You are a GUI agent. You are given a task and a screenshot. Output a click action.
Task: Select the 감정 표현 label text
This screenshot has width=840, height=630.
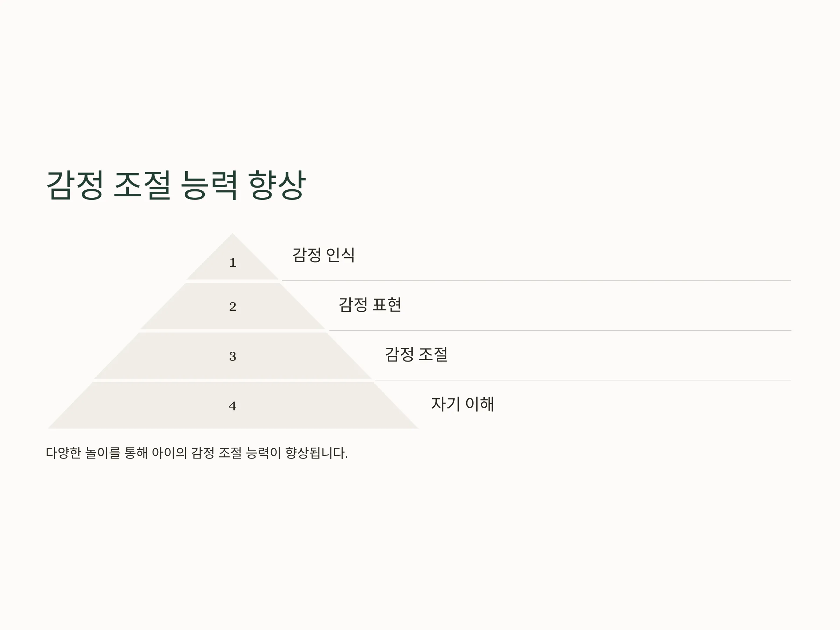click(370, 304)
